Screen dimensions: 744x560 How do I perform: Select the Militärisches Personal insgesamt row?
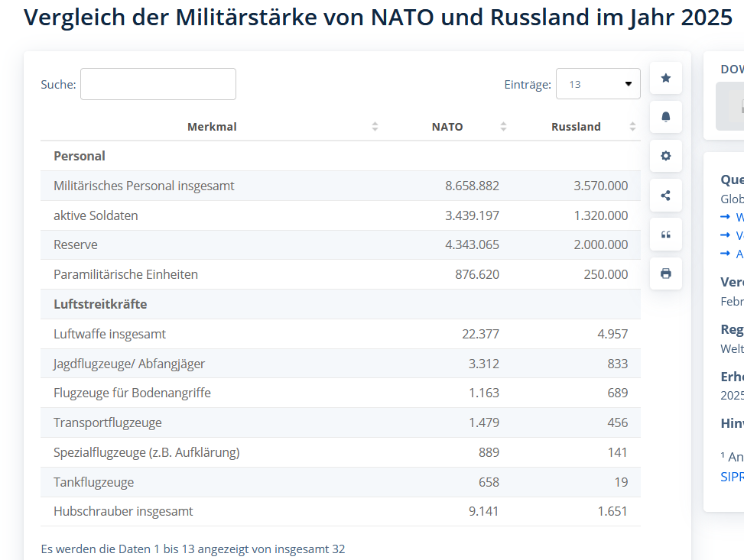(x=144, y=186)
